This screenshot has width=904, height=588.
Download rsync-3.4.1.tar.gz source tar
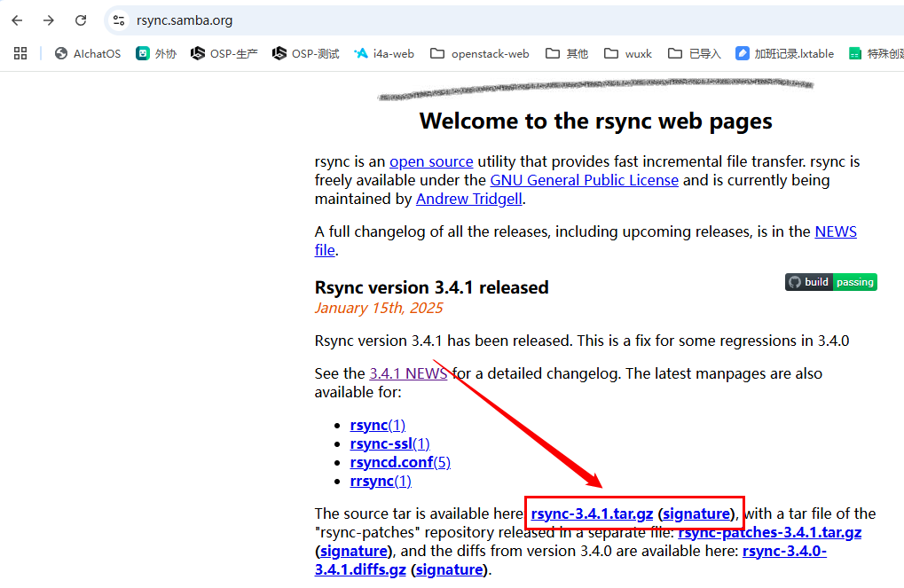point(592,514)
